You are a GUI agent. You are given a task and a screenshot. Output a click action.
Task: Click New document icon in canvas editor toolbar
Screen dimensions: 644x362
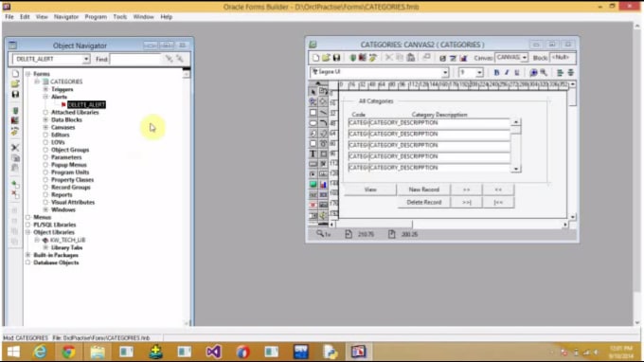(x=315, y=58)
